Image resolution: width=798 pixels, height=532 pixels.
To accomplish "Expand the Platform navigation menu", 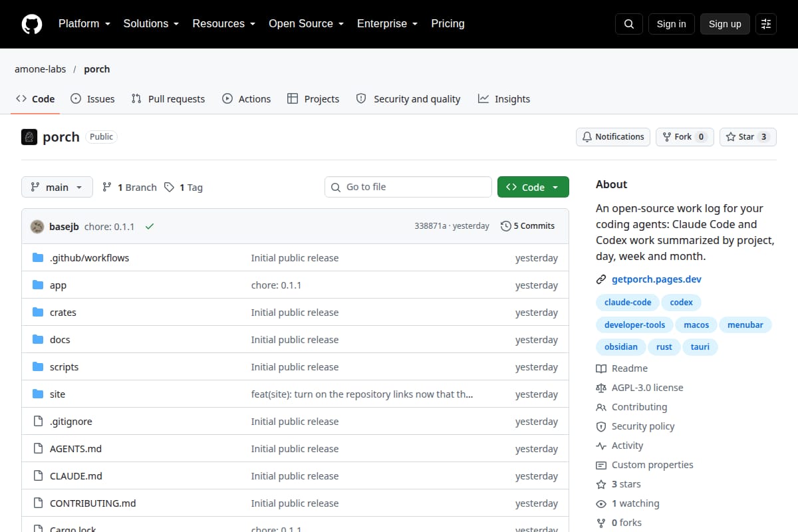I will click(84, 24).
